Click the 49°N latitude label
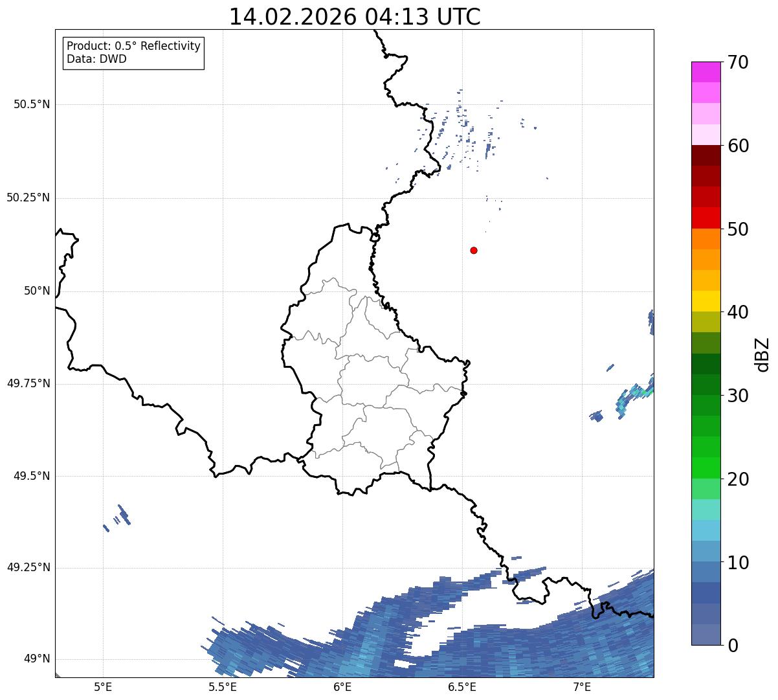 [x=37, y=659]
